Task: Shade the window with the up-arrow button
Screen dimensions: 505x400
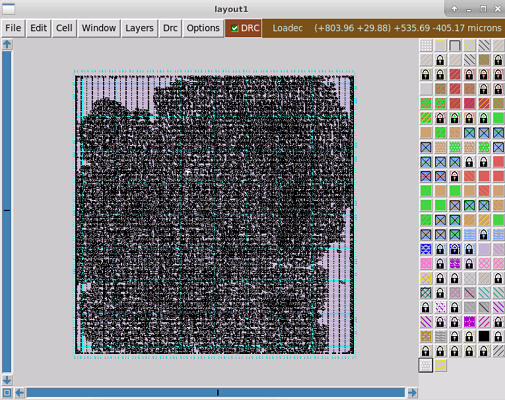Action: (x=454, y=9)
